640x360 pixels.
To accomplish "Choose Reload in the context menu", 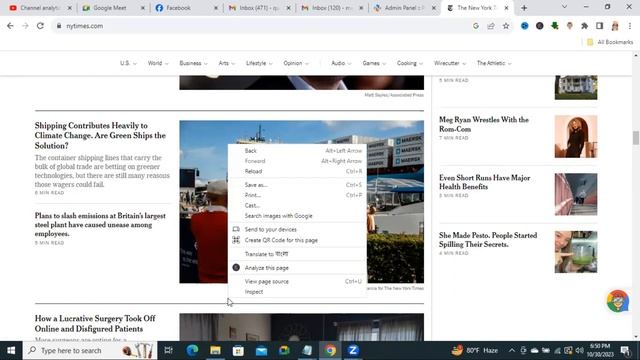I will [297, 171].
